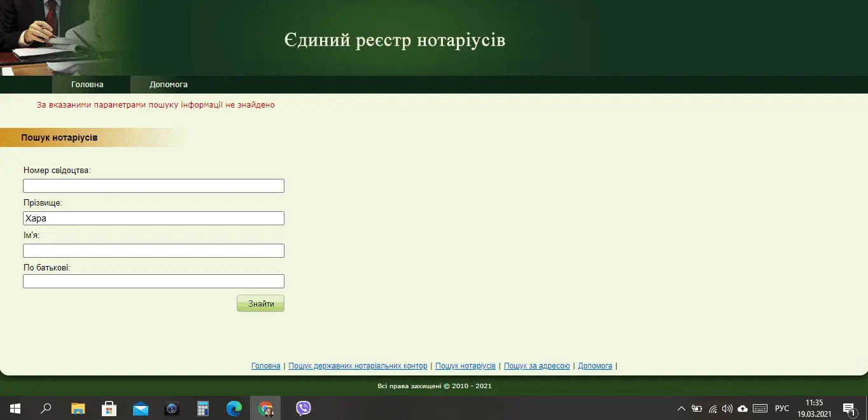
Task: Launch the Calculator app
Action: [x=202, y=408]
